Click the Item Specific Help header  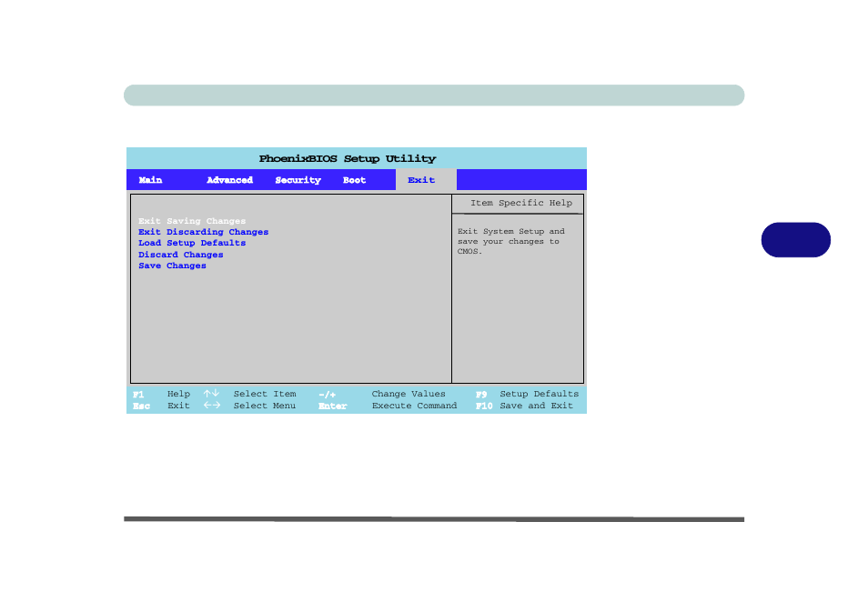(521, 203)
